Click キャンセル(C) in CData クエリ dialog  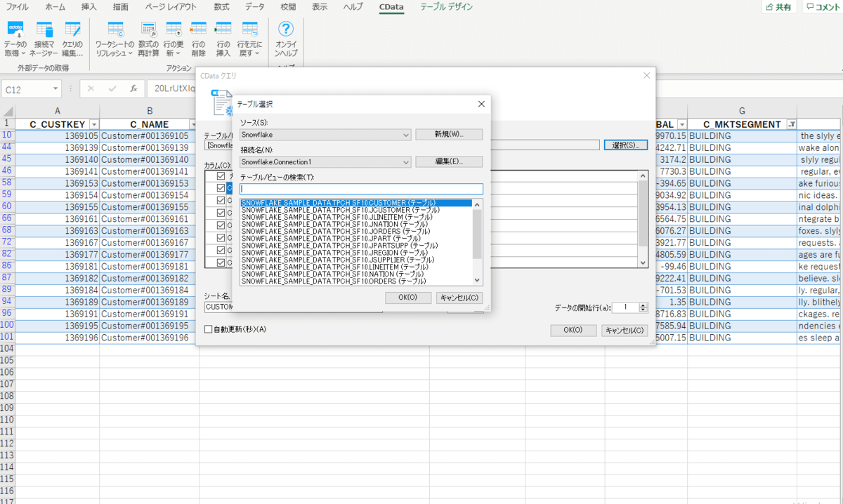pyautogui.click(x=625, y=330)
